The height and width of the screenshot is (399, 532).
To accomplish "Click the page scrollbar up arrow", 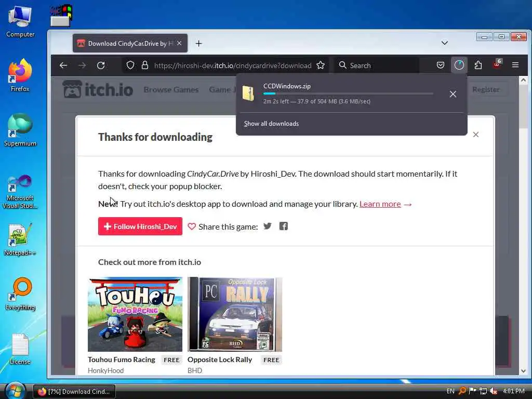I will coord(523,80).
